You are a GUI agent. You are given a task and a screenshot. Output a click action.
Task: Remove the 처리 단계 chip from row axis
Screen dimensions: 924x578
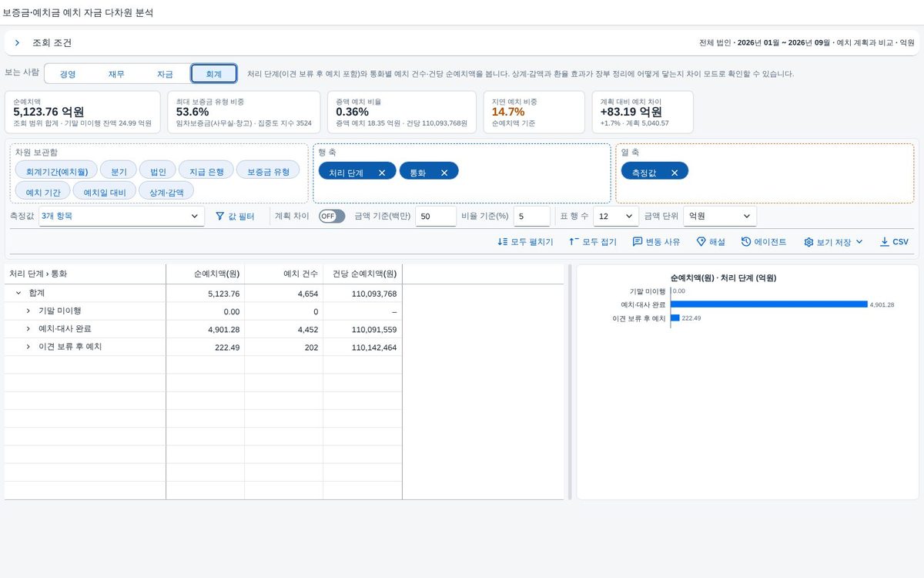click(382, 173)
